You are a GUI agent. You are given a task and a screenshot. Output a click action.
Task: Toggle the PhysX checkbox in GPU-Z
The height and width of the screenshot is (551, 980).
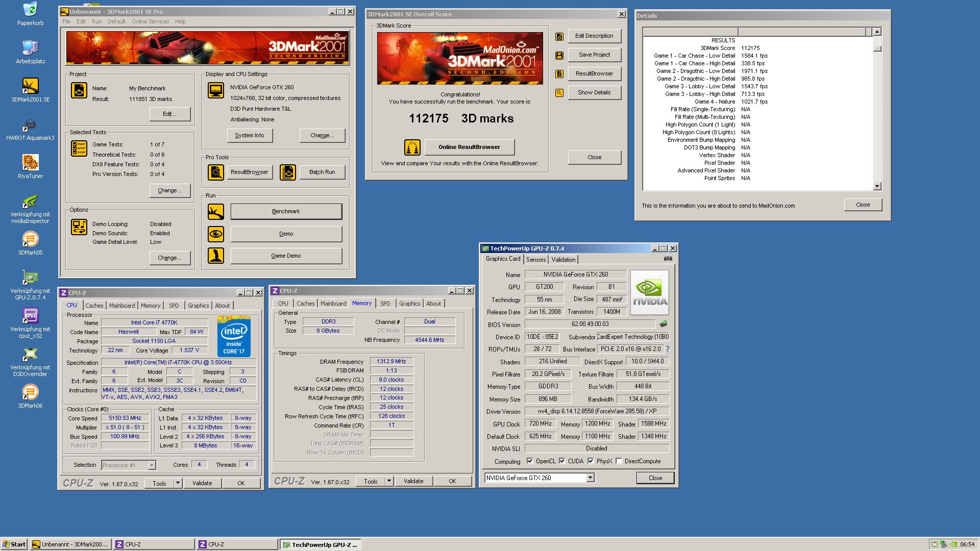[x=591, y=461]
